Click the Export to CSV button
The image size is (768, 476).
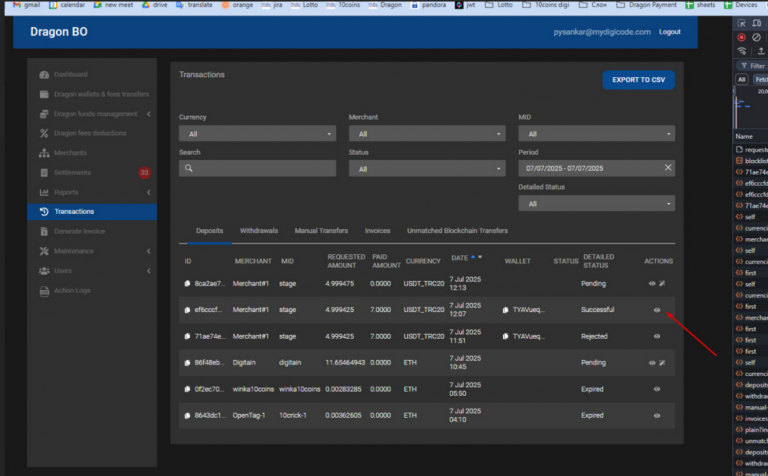639,80
